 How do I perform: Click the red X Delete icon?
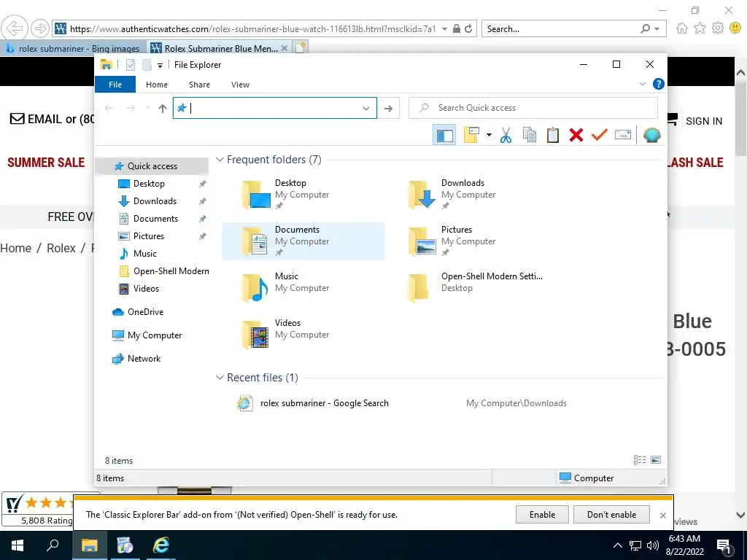[x=576, y=135]
